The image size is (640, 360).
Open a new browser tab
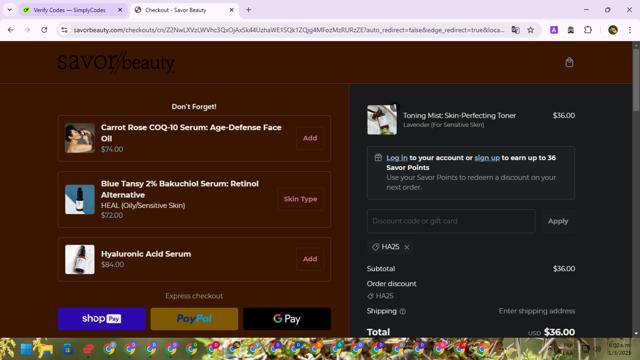pyautogui.click(x=248, y=10)
